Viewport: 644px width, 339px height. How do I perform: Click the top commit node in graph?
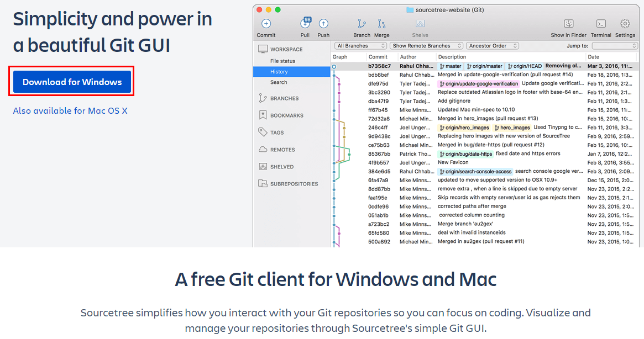pyautogui.click(x=334, y=66)
